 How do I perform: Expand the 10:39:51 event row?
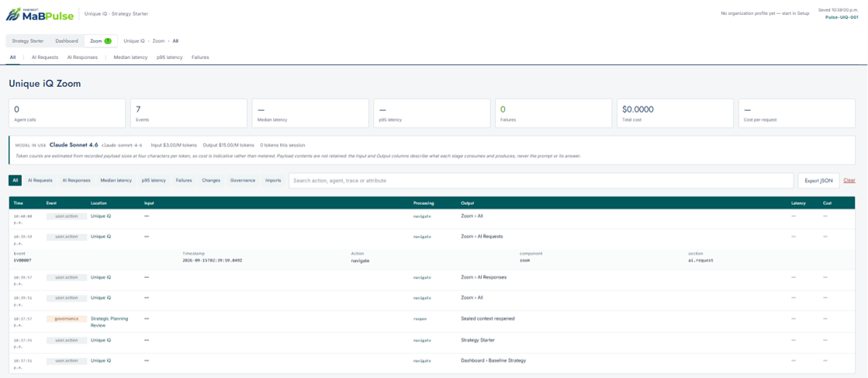tap(432, 300)
